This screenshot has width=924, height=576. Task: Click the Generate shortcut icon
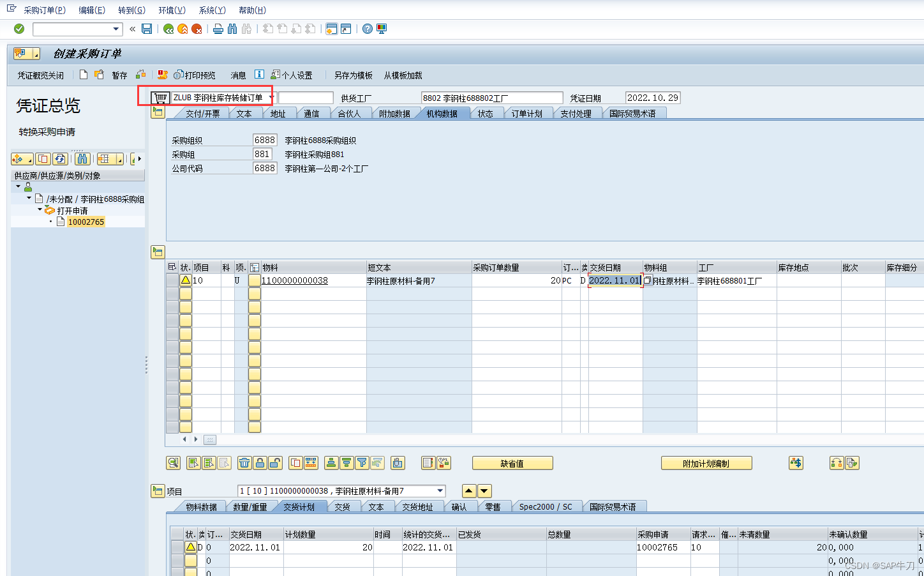coord(346,29)
